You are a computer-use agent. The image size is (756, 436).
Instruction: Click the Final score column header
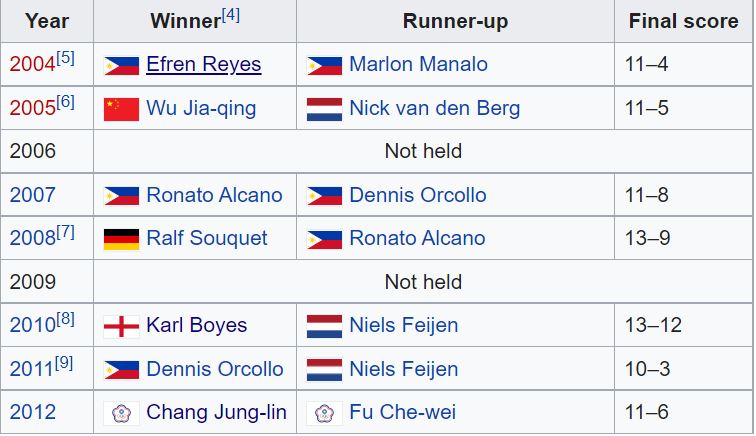point(681,21)
